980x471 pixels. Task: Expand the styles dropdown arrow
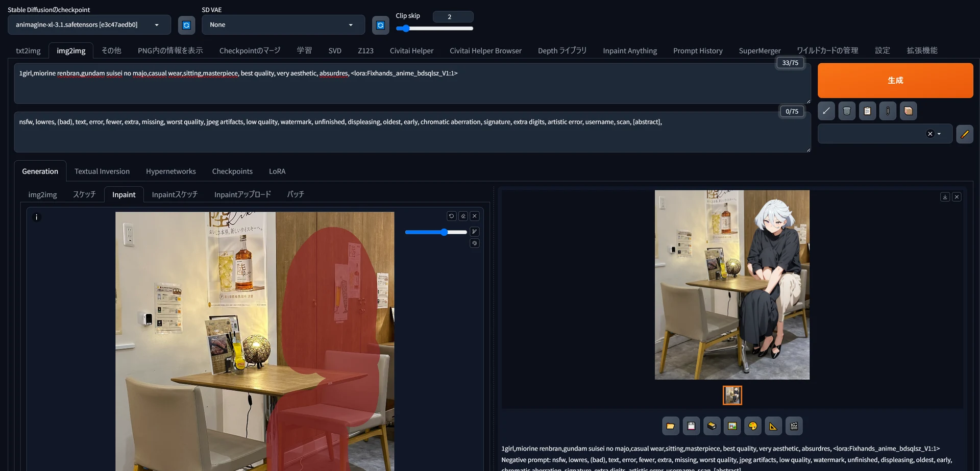pyautogui.click(x=939, y=134)
